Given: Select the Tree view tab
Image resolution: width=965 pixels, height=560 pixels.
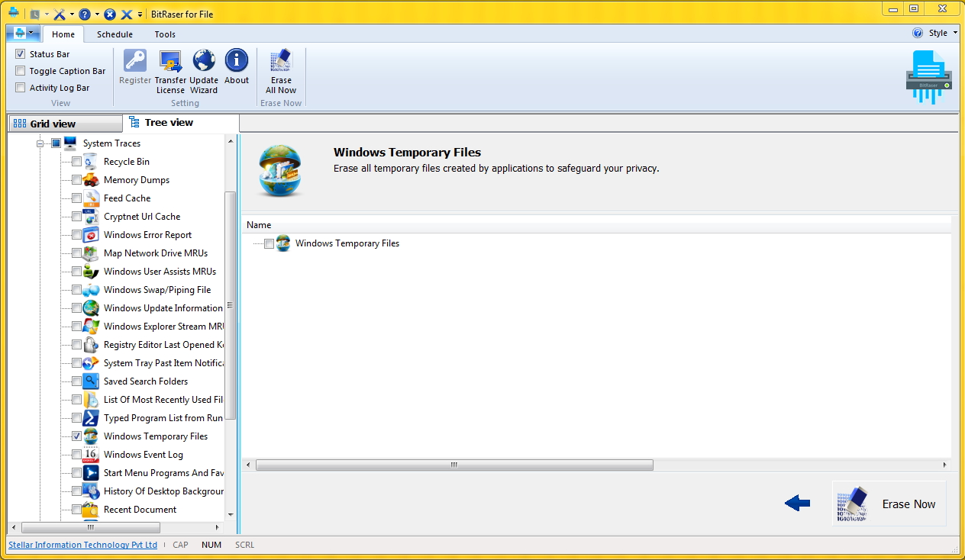Looking at the screenshot, I should point(181,122).
